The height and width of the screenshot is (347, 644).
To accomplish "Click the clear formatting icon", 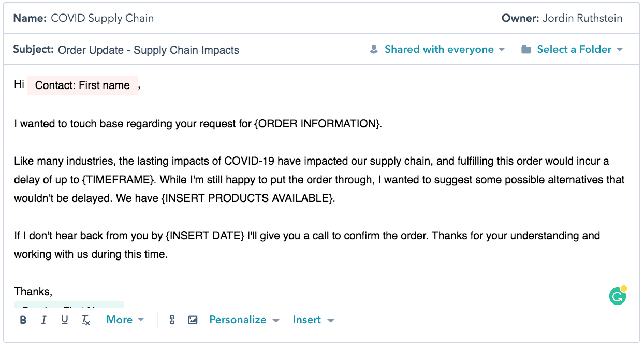I will (x=85, y=320).
